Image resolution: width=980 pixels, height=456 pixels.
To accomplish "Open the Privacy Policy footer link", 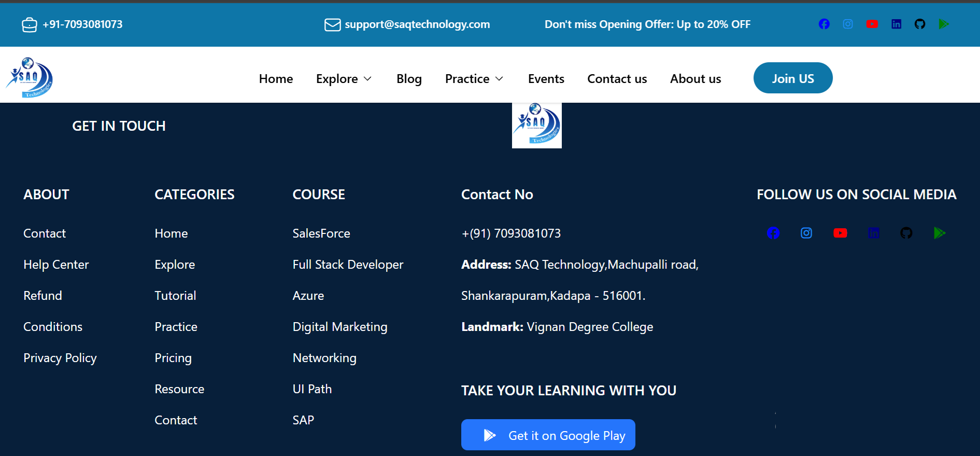I will point(60,358).
